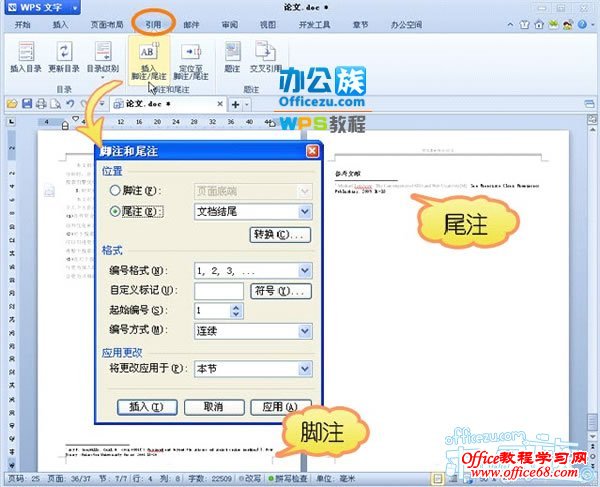The image size is (600, 487).
Task: Expand the 编号方式 dropdown
Action: (305, 331)
